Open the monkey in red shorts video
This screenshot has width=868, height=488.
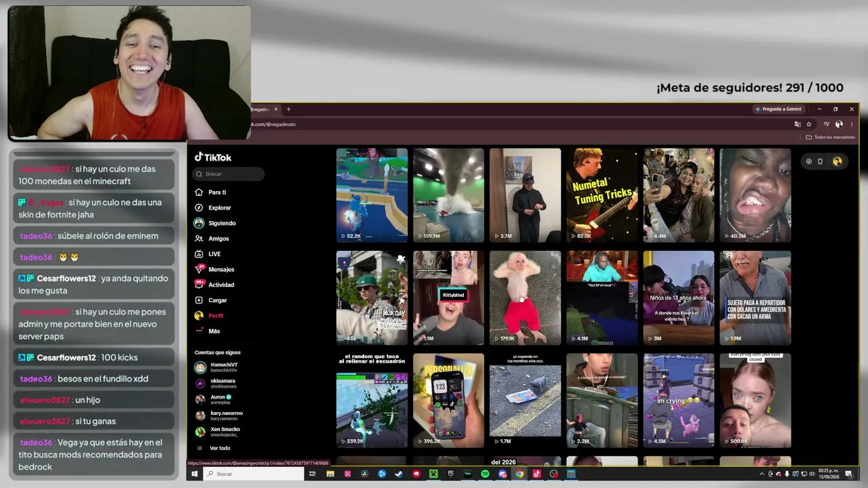click(526, 298)
